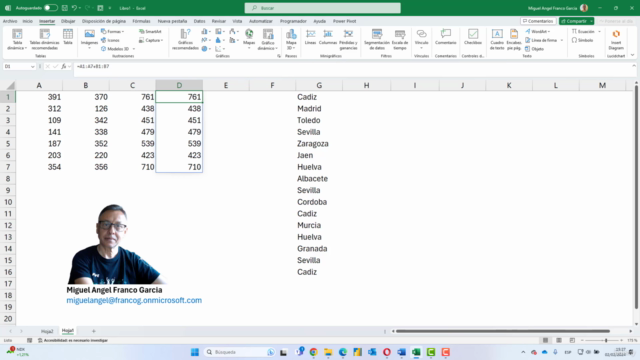
Task: Select column header D
Action: tap(179, 85)
